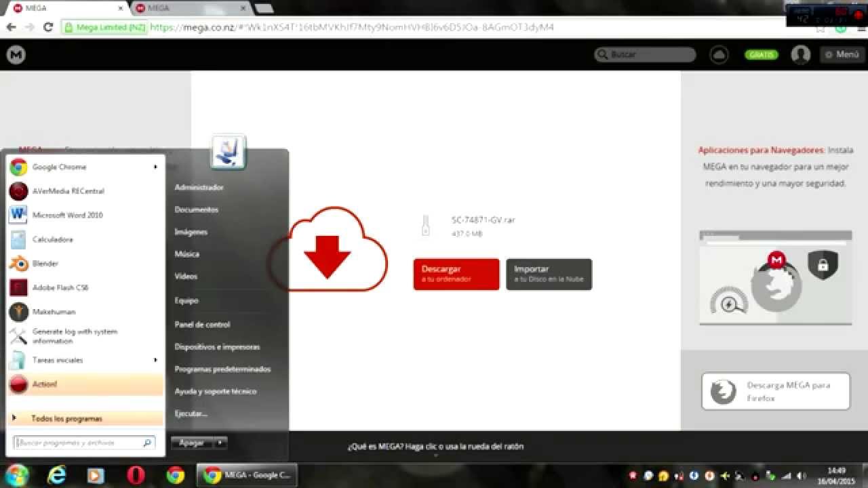This screenshot has width=868, height=488.
Task: Open Ayuda y soporte técnico
Action: [x=216, y=392]
